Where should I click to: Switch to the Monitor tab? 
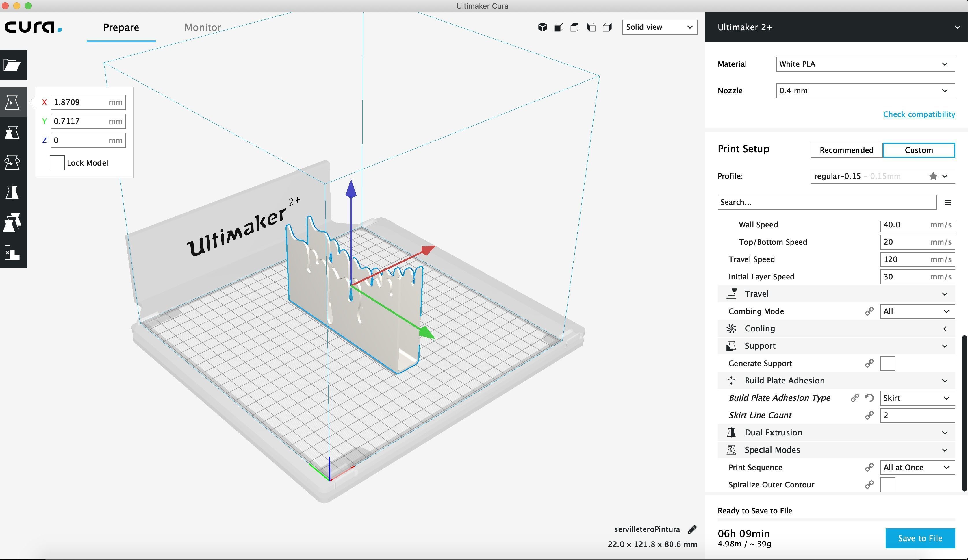(x=203, y=27)
